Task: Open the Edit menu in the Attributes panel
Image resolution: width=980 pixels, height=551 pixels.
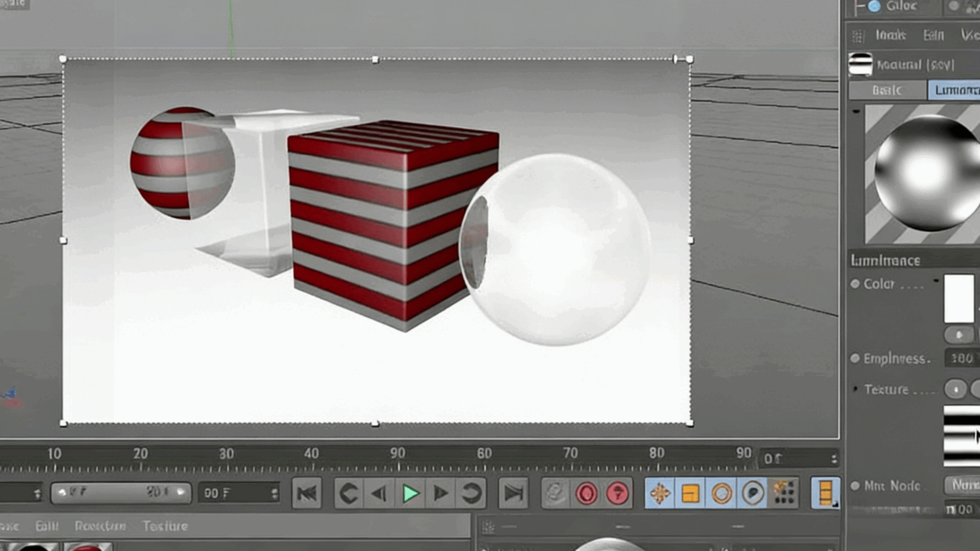Action: 932,35
